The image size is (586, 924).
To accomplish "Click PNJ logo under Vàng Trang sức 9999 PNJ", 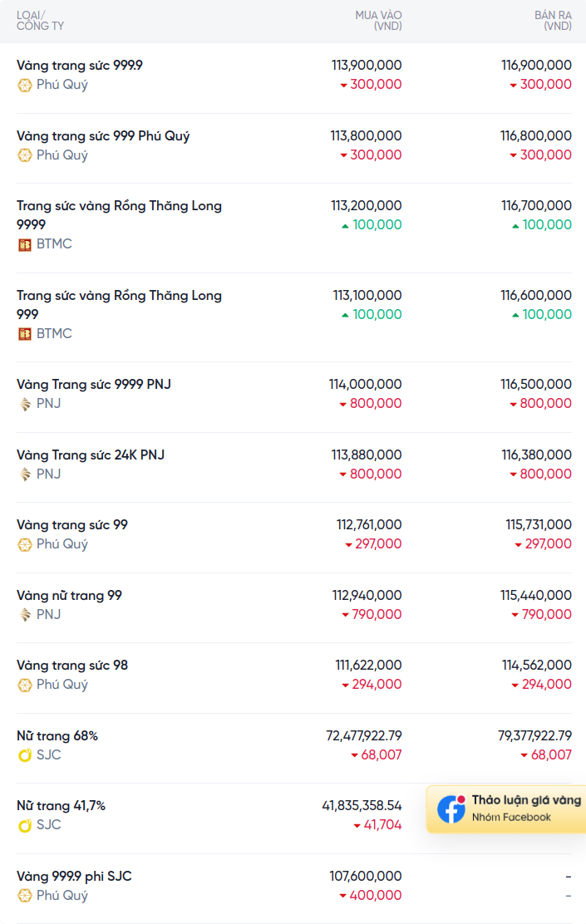I will 24,404.
